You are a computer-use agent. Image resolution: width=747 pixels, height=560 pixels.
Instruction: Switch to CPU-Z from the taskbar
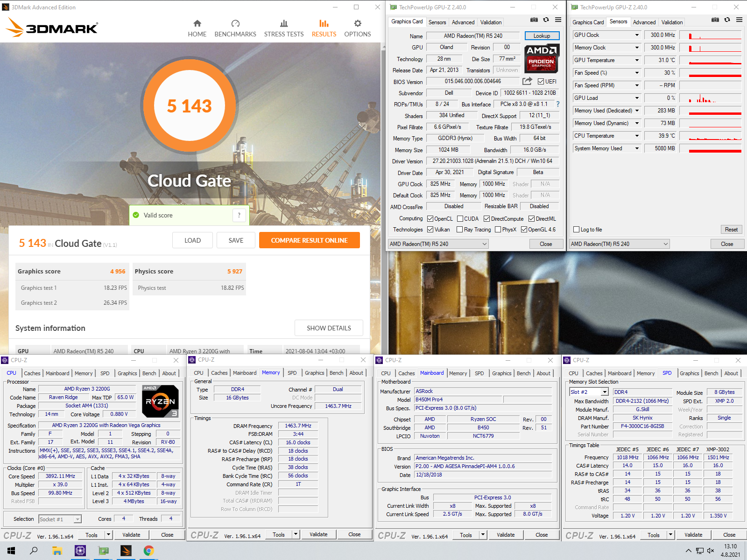pos(80,551)
